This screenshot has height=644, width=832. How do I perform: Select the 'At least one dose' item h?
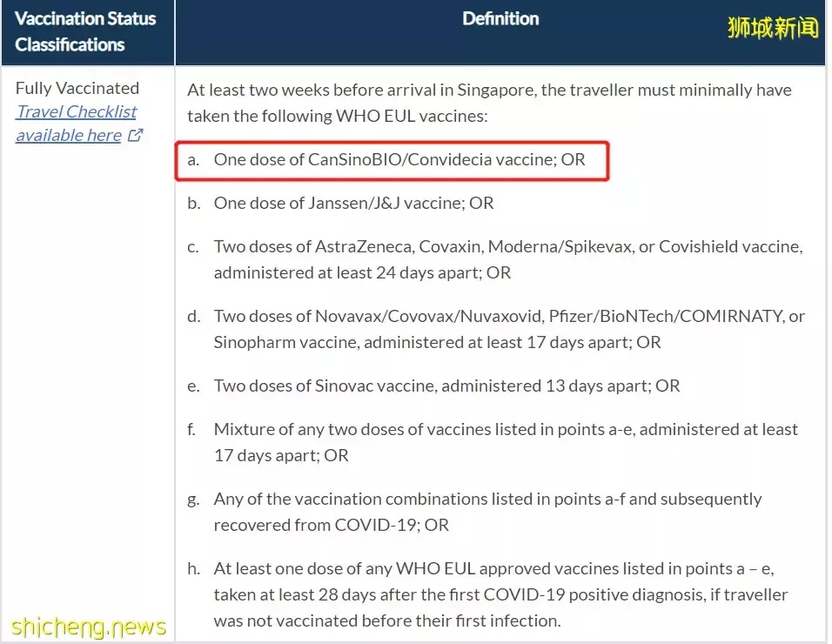click(493, 568)
